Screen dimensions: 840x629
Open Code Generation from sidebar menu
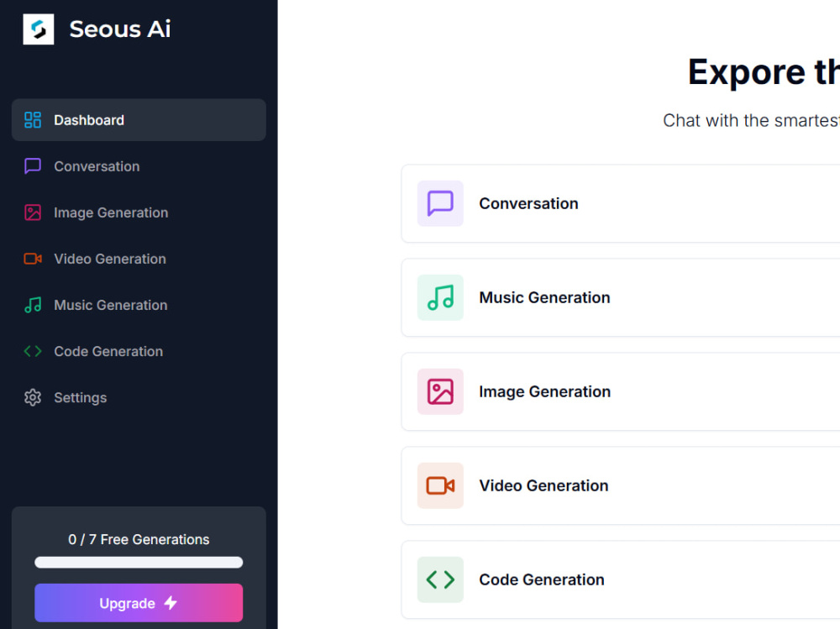[139, 352]
